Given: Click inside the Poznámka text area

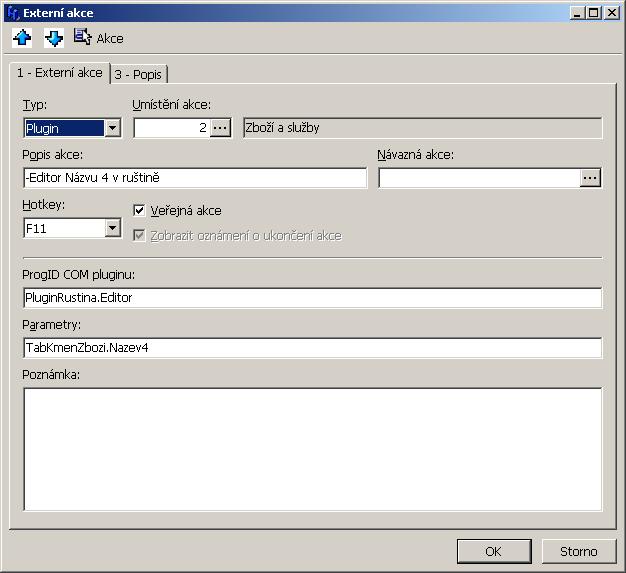Looking at the screenshot, I should pos(312,449).
